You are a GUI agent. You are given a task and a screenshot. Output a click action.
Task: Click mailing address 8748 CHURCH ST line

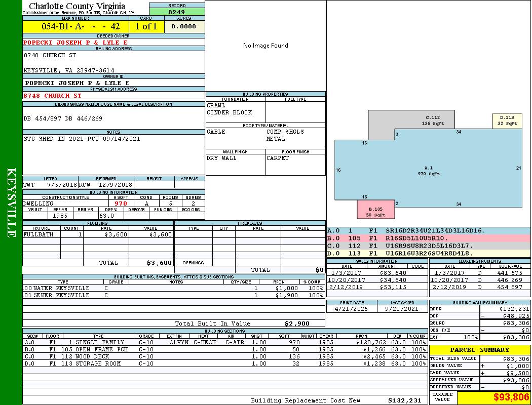(50, 55)
